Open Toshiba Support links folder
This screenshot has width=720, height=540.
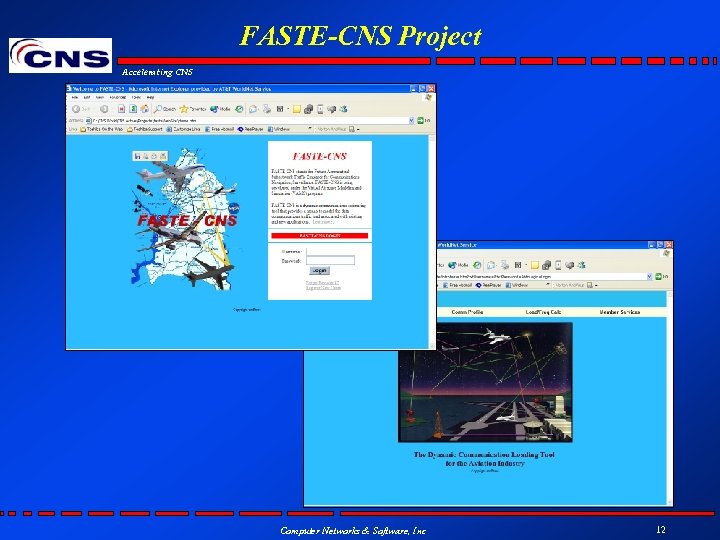point(145,129)
